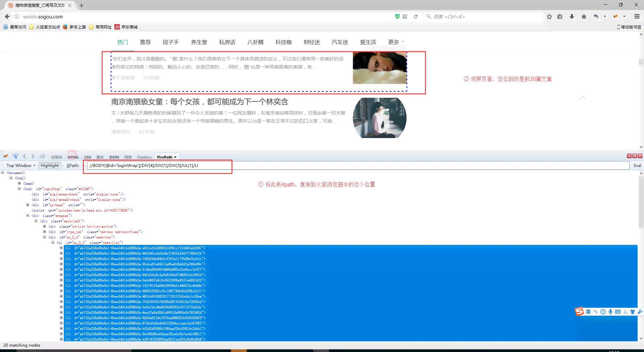Open the Firebug command line toggle icon

tap(42, 156)
